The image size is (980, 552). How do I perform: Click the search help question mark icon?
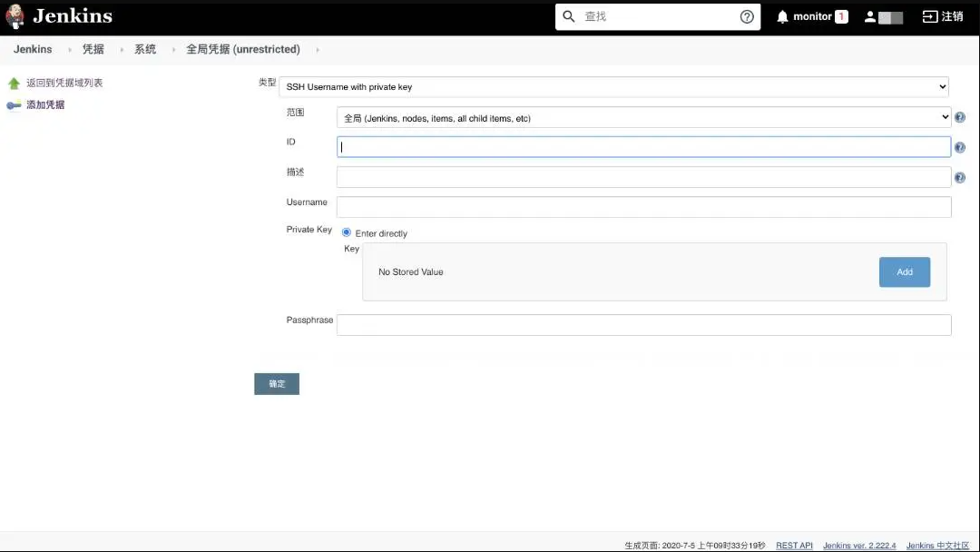click(747, 16)
